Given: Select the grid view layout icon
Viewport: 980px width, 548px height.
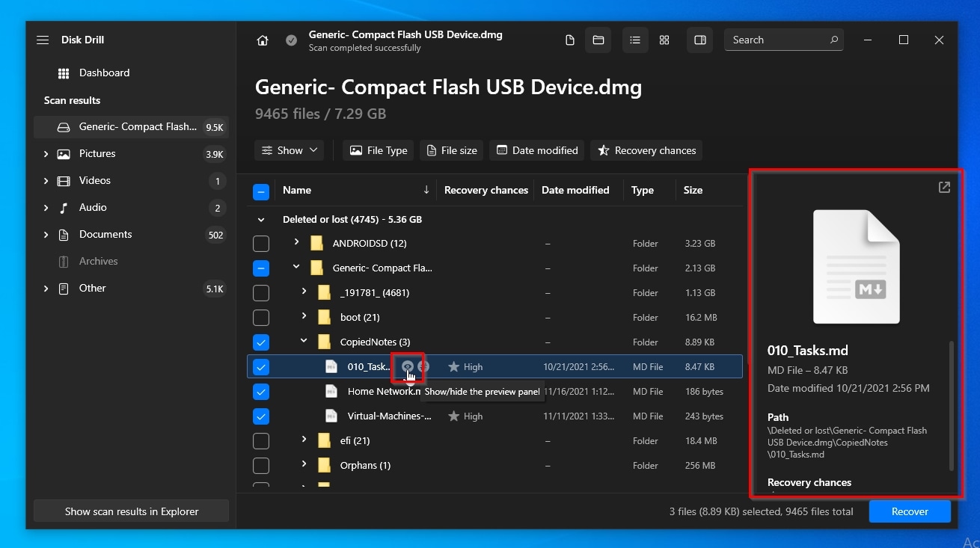Looking at the screenshot, I should click(664, 40).
